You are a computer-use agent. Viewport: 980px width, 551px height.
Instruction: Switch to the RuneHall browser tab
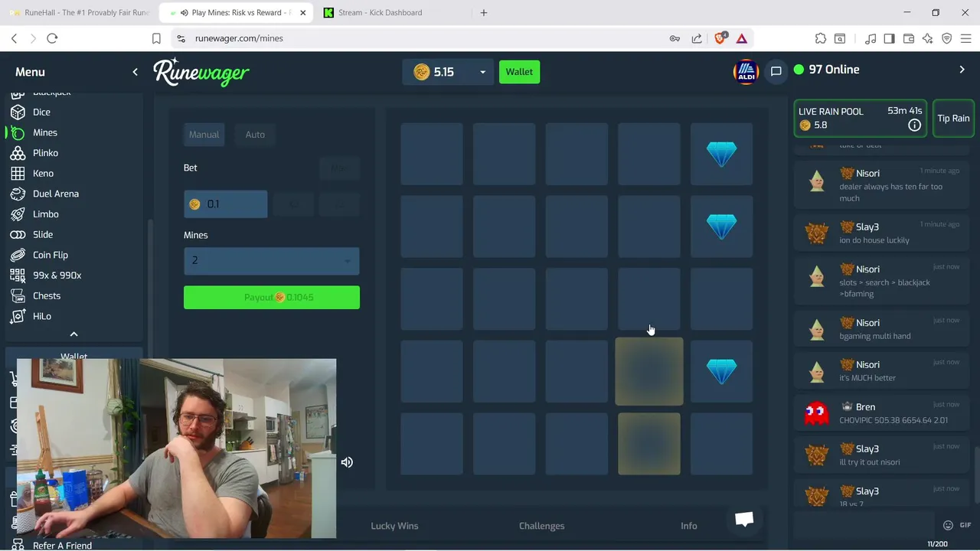pos(79,12)
